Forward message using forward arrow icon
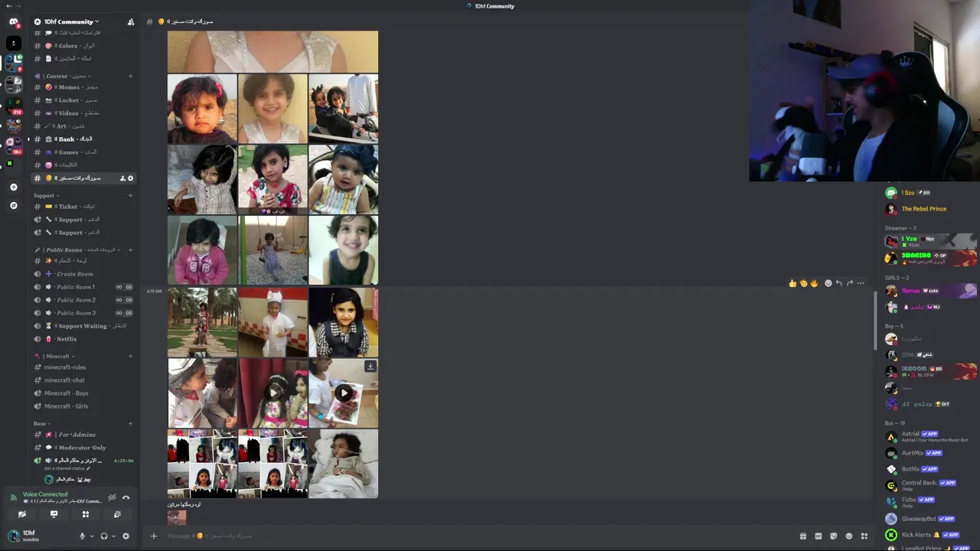 pos(850,283)
